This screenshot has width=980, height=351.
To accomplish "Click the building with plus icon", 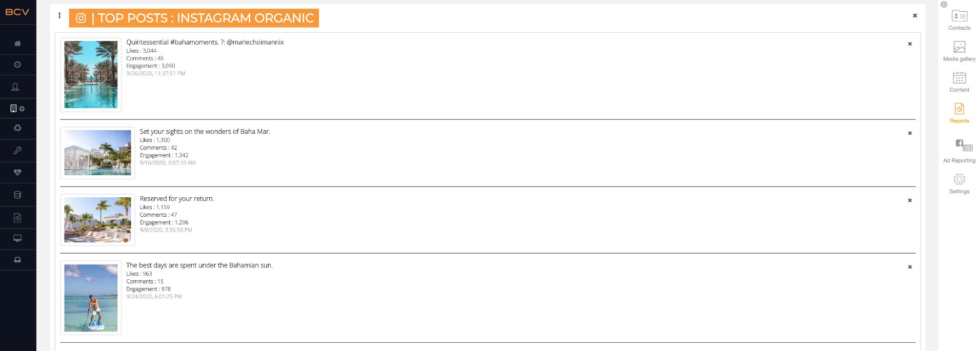I will click(x=17, y=109).
